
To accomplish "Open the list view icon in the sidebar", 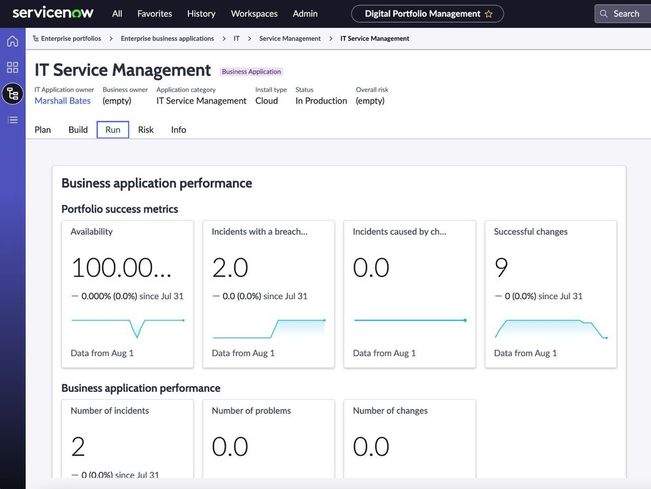I will 12,120.
